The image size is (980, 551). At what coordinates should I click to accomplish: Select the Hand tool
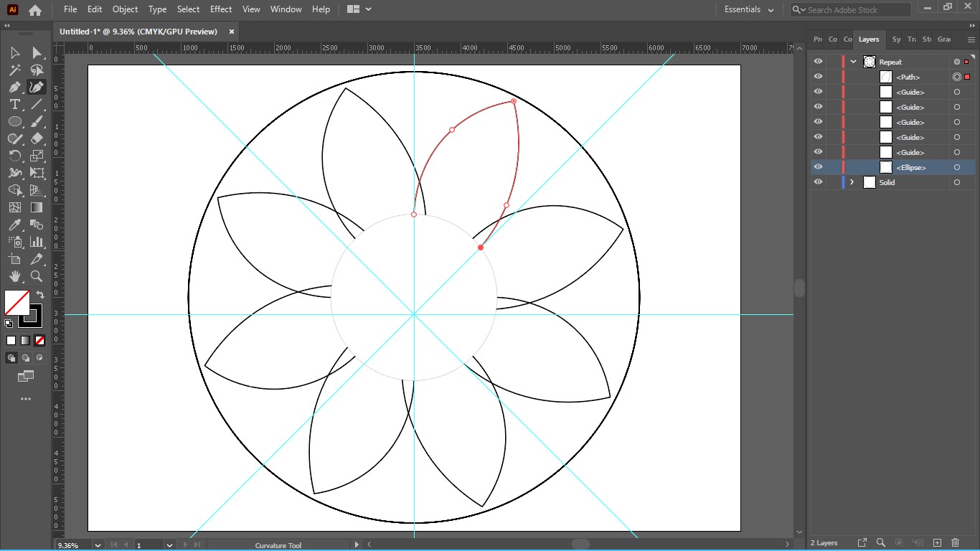point(15,276)
